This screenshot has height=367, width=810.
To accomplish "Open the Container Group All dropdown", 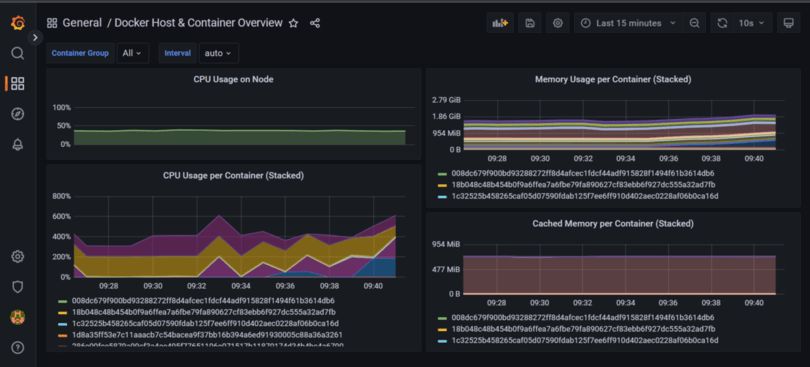I will [133, 53].
